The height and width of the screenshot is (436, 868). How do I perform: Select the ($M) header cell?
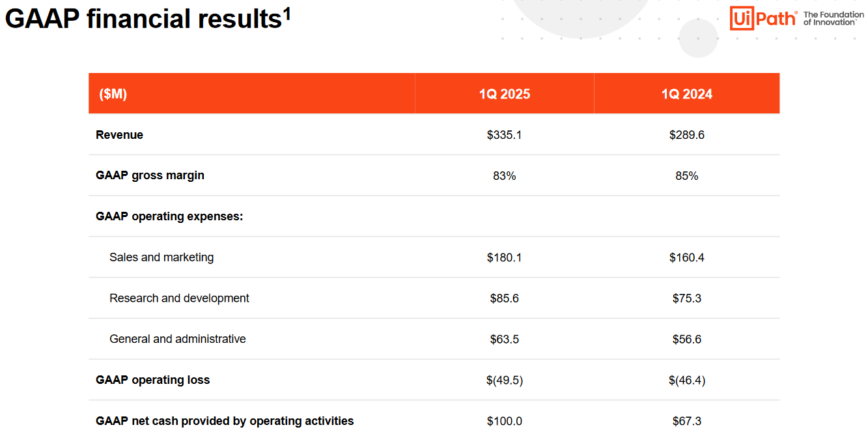[113, 94]
